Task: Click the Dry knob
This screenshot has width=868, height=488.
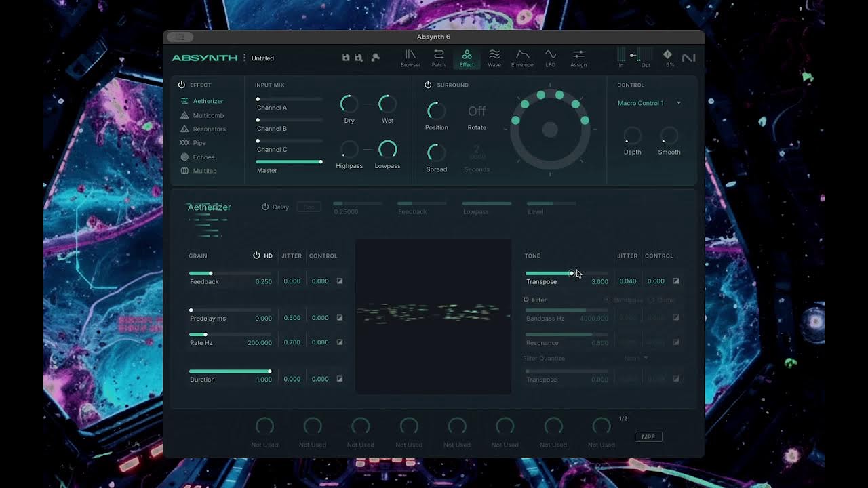Action: coord(349,104)
